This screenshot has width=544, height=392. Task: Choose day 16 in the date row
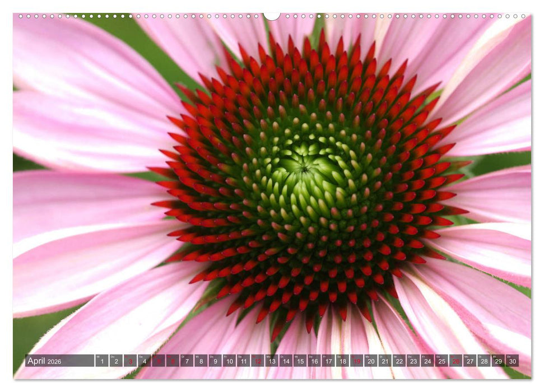point(314,361)
